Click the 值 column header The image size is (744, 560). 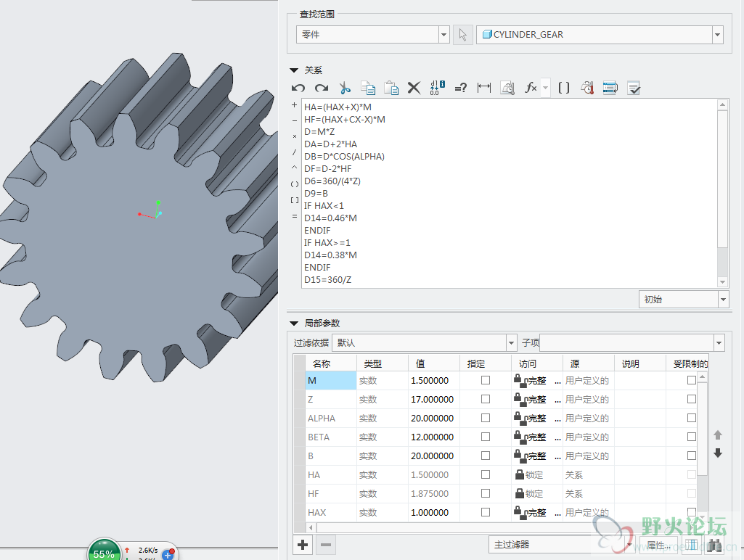[433, 363]
